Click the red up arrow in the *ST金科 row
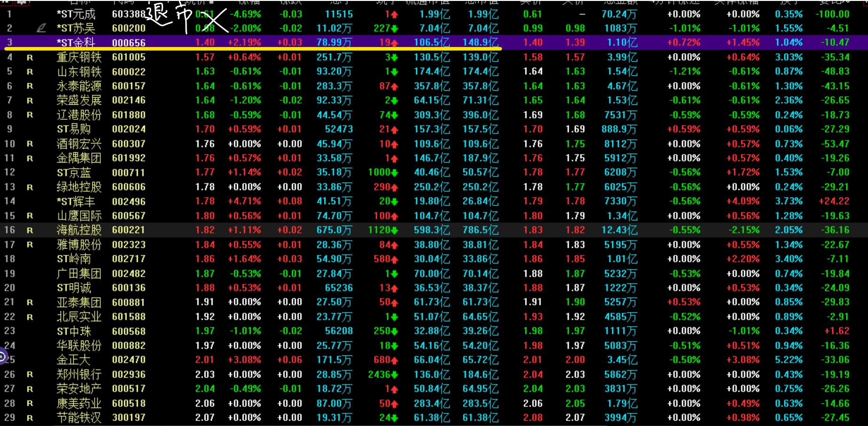Viewport: 868px width, 426px height. click(x=395, y=43)
